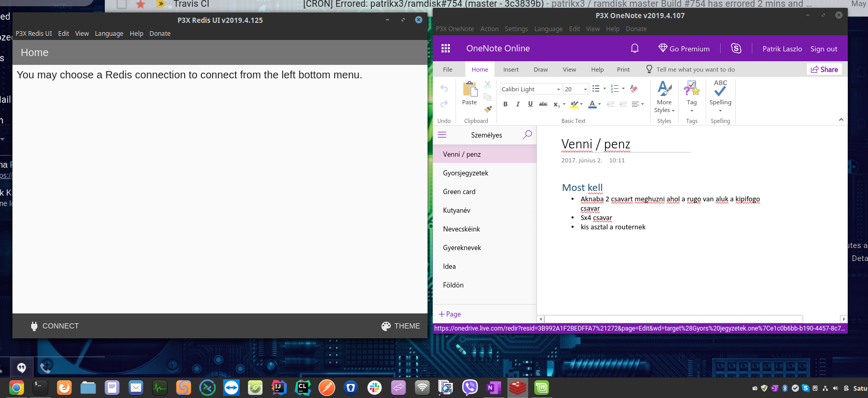Switch to the Draw ribbon tab
Viewport: 868px width, 398px height.
(541, 70)
